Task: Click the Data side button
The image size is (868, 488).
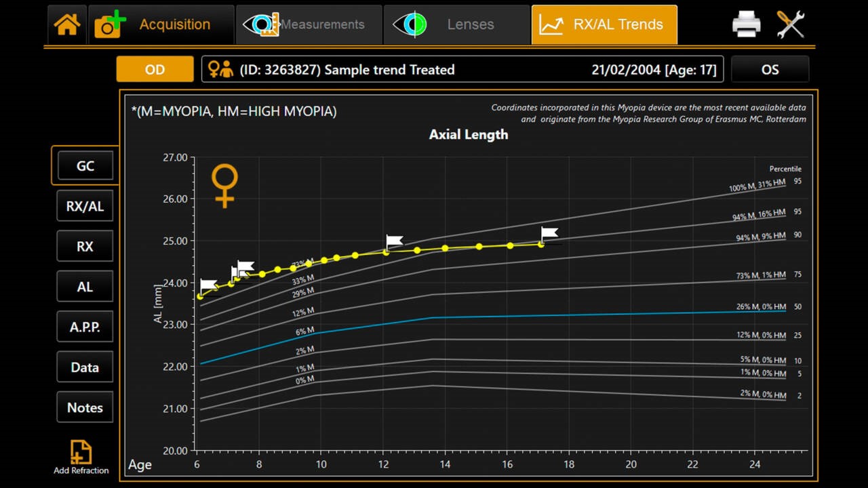Action: [85, 367]
